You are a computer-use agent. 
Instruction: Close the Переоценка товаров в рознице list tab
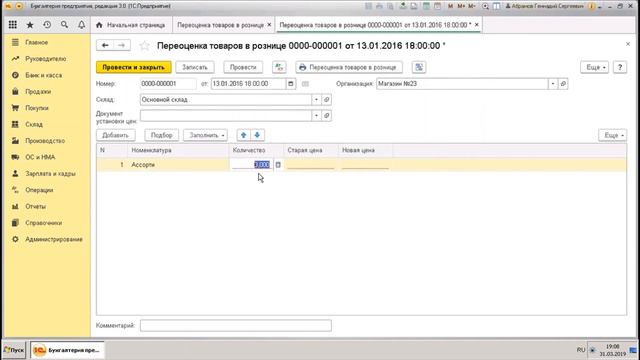(x=269, y=25)
